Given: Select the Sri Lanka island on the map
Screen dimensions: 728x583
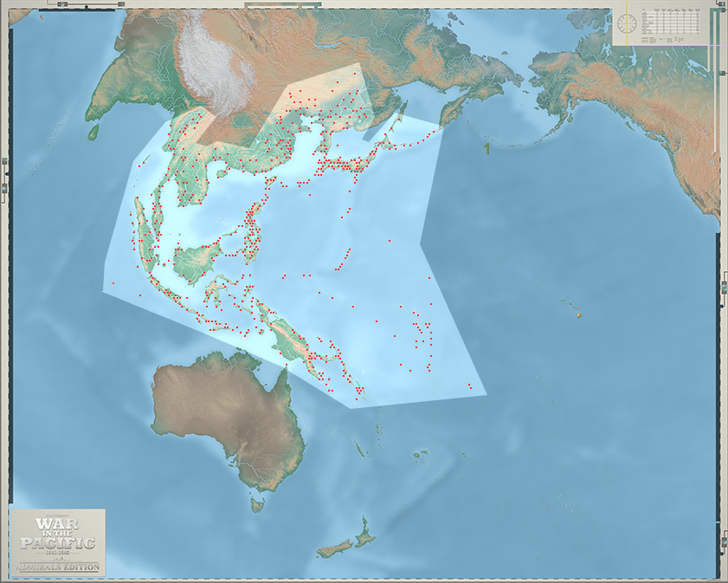Looking at the screenshot, I should point(94,132).
